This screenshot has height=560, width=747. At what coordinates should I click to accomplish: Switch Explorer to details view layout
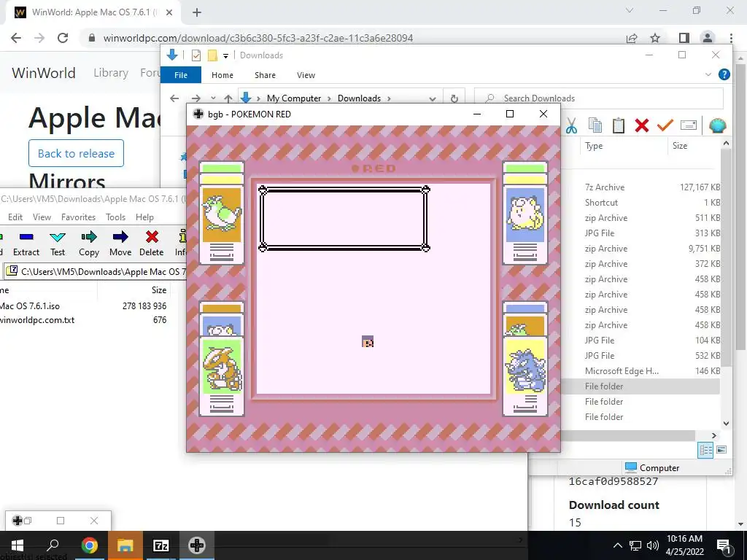point(705,450)
